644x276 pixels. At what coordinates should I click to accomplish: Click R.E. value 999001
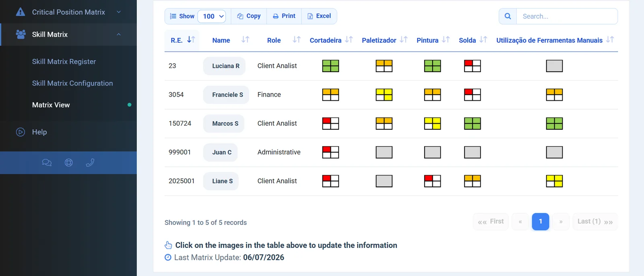pyautogui.click(x=180, y=152)
